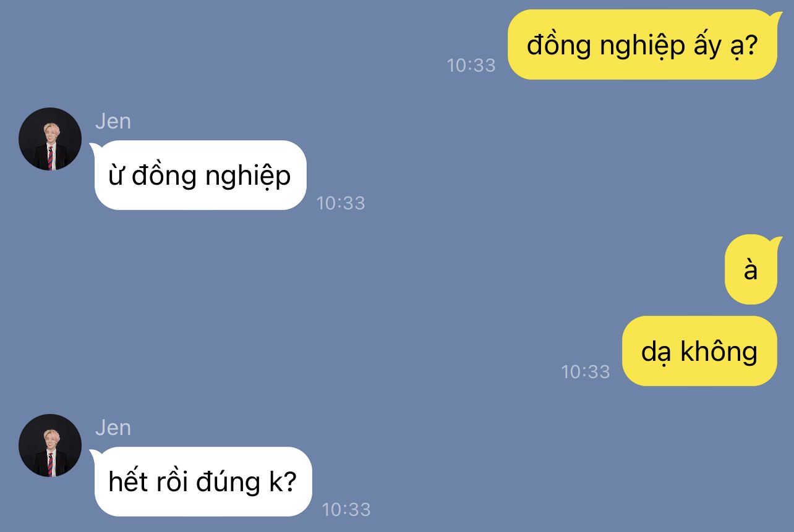Tap the 'hết rồi đúng k?' message bubble

[203, 481]
